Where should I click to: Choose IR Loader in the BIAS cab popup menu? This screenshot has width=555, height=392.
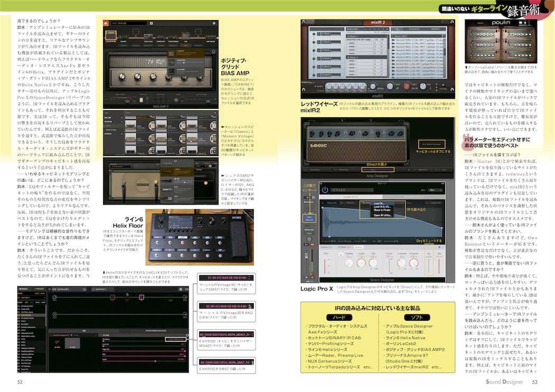[186, 71]
